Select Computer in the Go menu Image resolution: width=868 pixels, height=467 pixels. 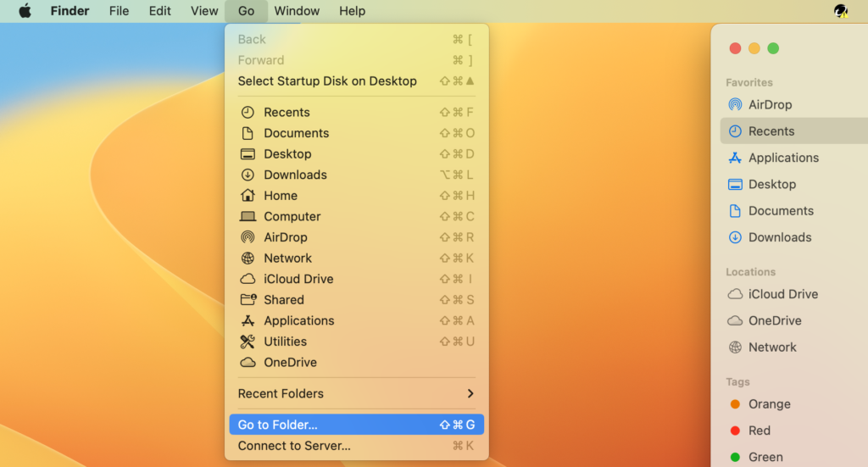pos(292,217)
